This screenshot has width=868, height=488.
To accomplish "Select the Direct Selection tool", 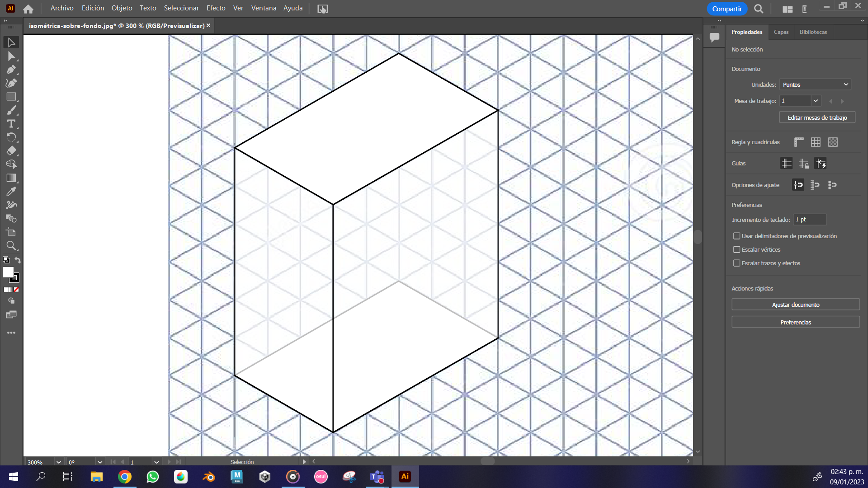I will tap(11, 56).
